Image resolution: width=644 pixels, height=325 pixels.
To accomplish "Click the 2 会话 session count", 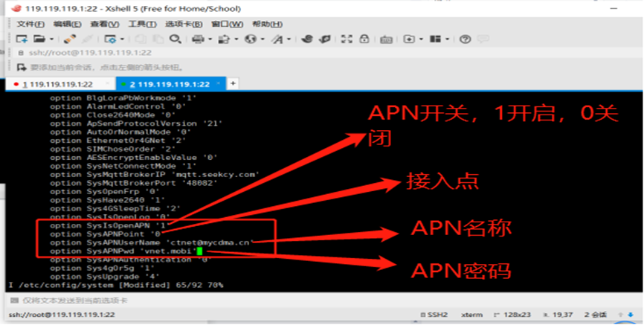I will [x=596, y=315].
